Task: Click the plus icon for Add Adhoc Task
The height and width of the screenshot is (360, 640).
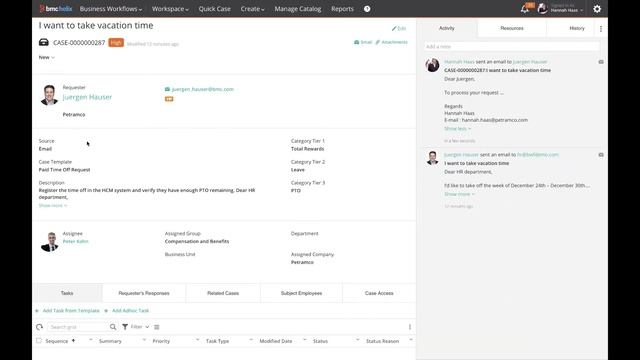Action: click(106, 311)
